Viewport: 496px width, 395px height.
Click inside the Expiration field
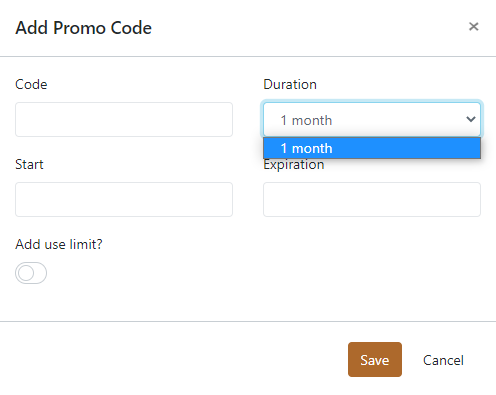tap(372, 199)
